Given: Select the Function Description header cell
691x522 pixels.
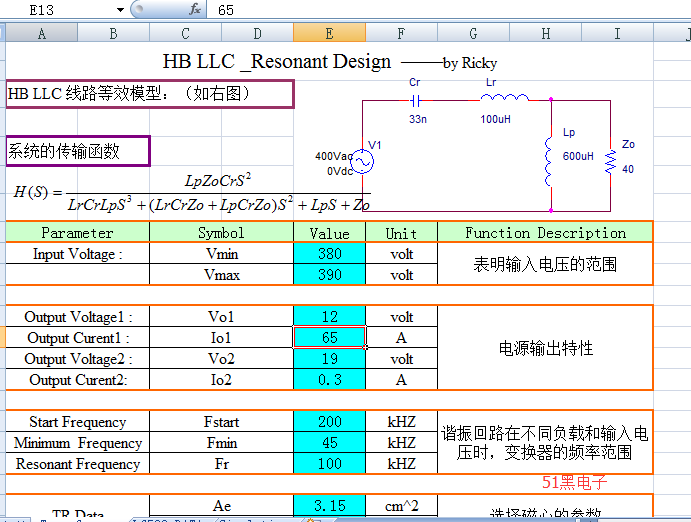Looking at the screenshot, I should click(545, 233).
